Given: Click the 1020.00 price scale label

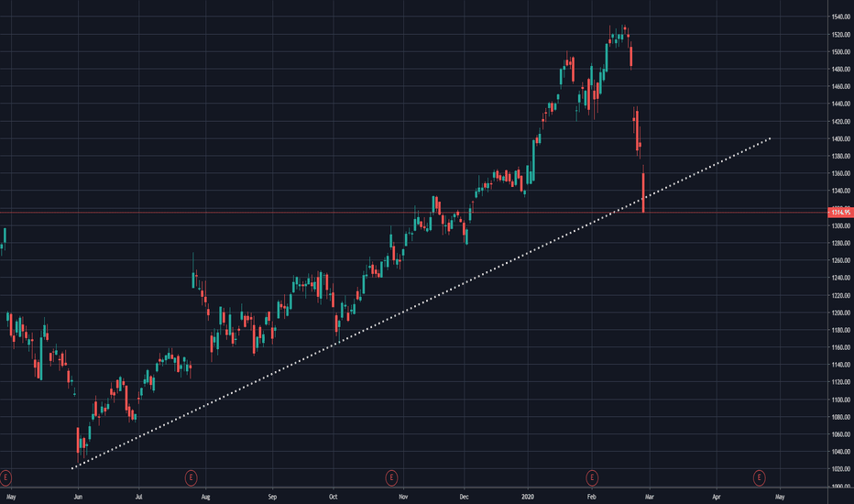Looking at the screenshot, I should [841, 469].
